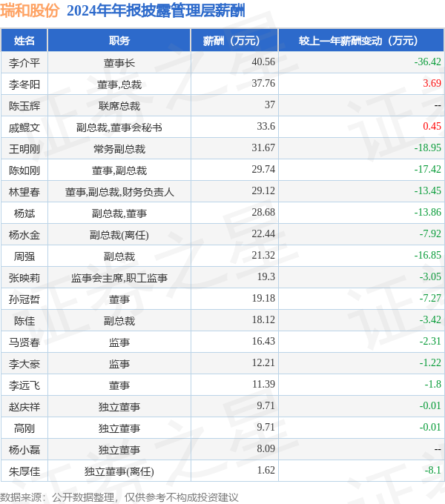445x504 pixels.
Task: Click the change value -18.95
Action: pos(428,147)
